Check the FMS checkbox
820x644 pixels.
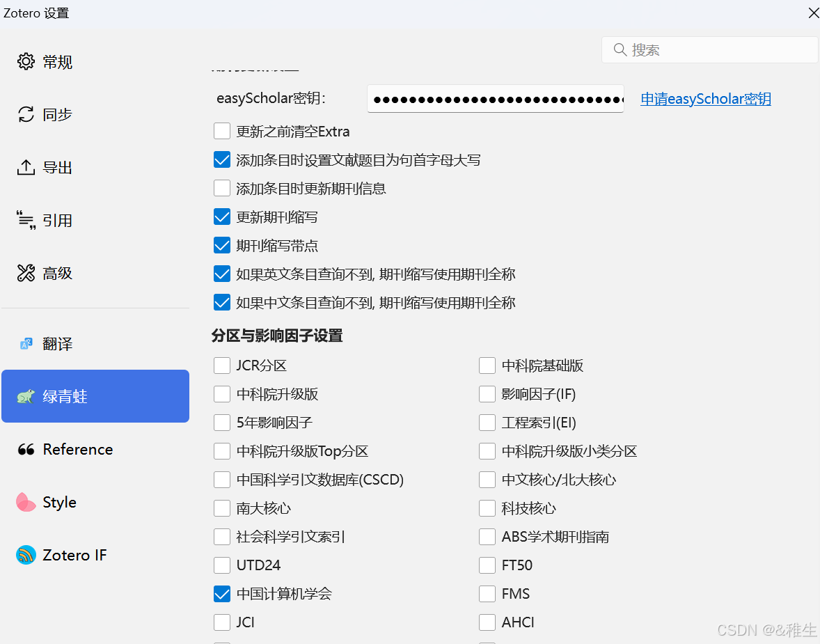coord(487,593)
